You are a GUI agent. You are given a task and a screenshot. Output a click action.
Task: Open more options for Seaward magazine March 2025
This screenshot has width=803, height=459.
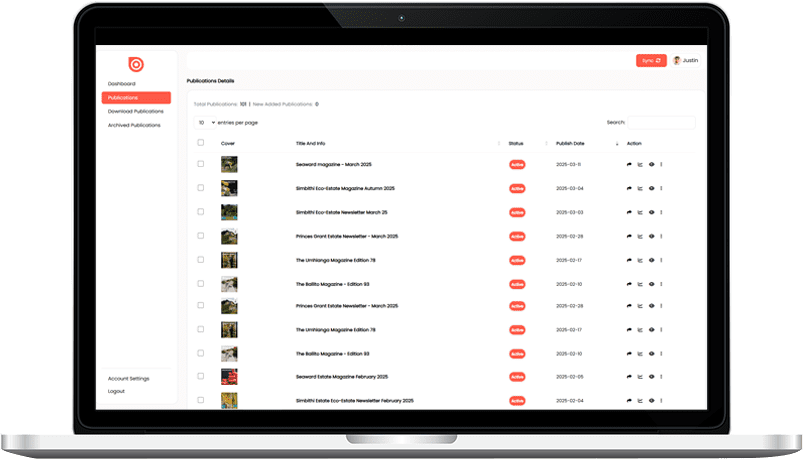(661, 164)
